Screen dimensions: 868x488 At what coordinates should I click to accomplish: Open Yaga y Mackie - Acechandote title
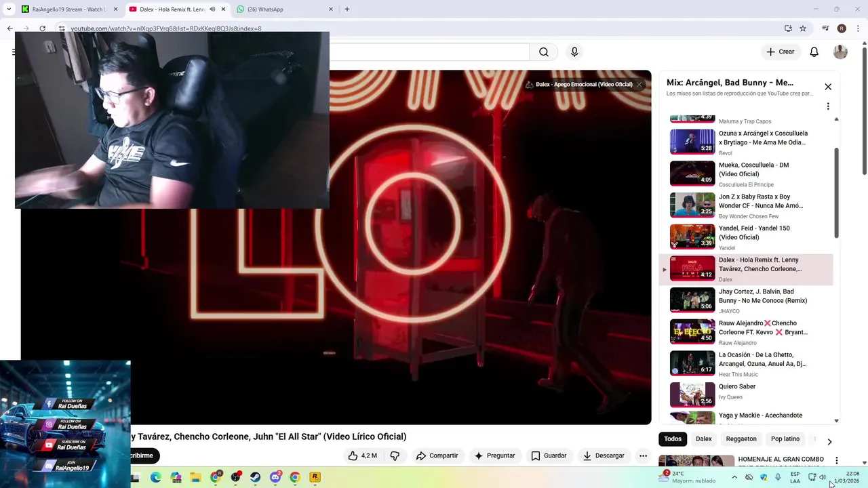click(760, 415)
